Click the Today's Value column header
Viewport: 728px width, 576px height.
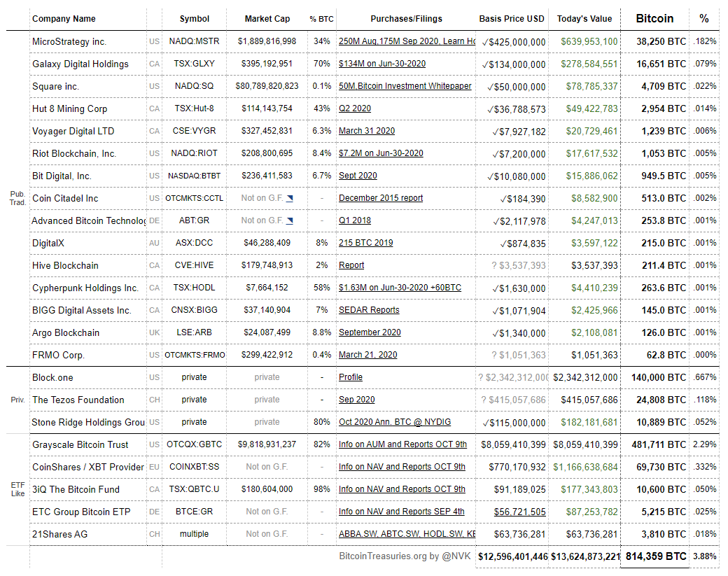point(584,19)
